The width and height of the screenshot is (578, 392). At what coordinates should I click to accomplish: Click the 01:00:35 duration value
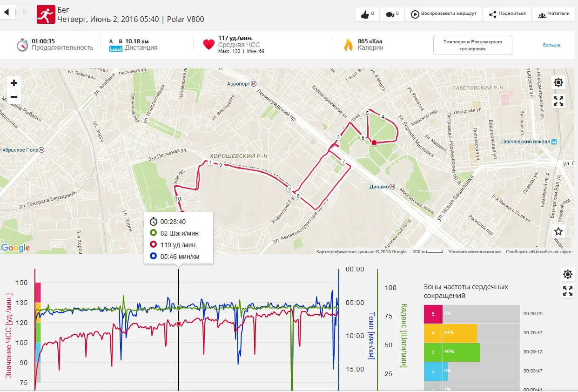coord(43,41)
